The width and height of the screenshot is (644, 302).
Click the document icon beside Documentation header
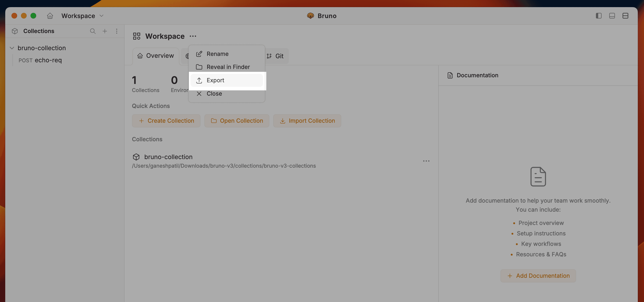pos(450,75)
